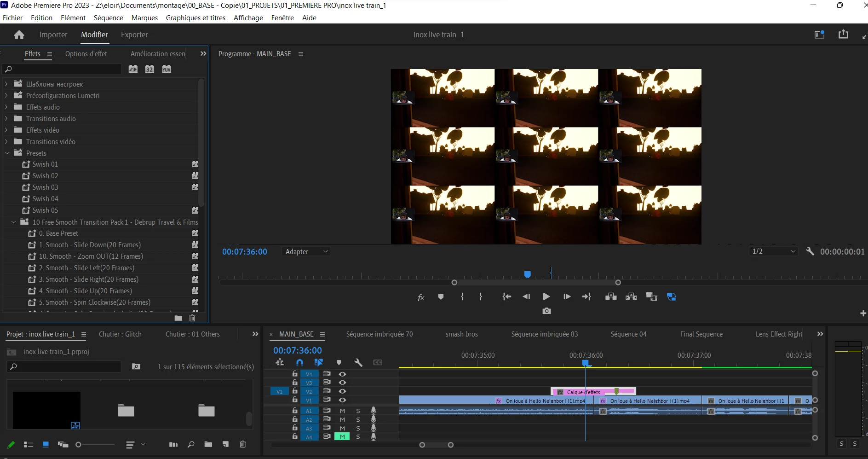Create new custom bin in Effects panel
Viewport: 868px width, 459px height.
pos(178,318)
